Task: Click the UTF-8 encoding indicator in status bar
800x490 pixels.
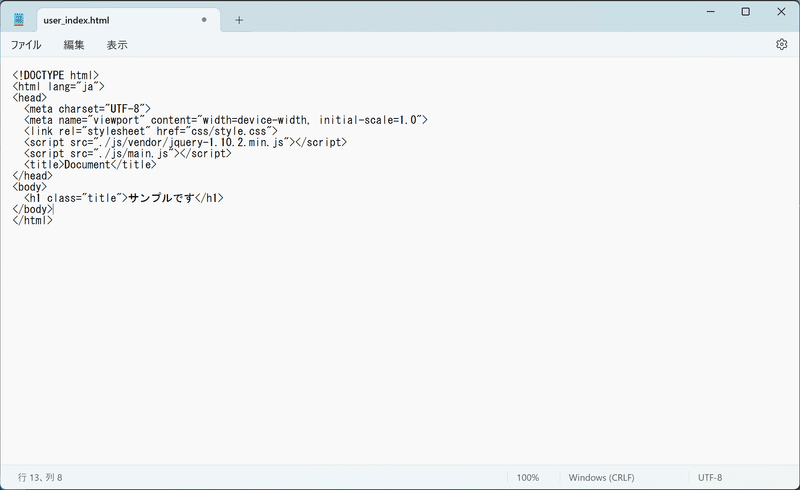Action: pyautogui.click(x=710, y=478)
